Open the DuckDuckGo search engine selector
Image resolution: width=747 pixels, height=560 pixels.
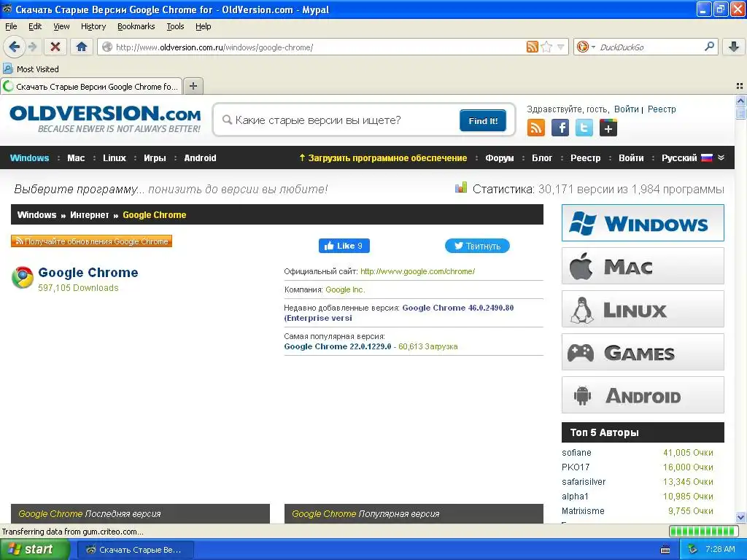(x=586, y=47)
